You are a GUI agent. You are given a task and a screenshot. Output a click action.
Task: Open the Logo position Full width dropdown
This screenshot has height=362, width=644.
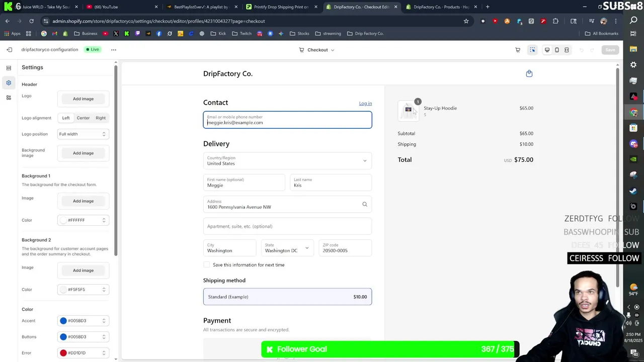(x=83, y=134)
